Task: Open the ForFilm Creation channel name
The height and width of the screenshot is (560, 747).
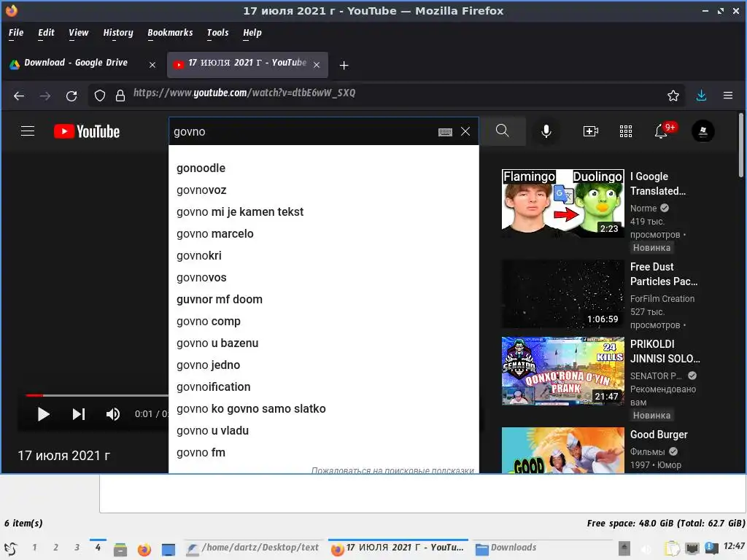Action: click(x=662, y=298)
